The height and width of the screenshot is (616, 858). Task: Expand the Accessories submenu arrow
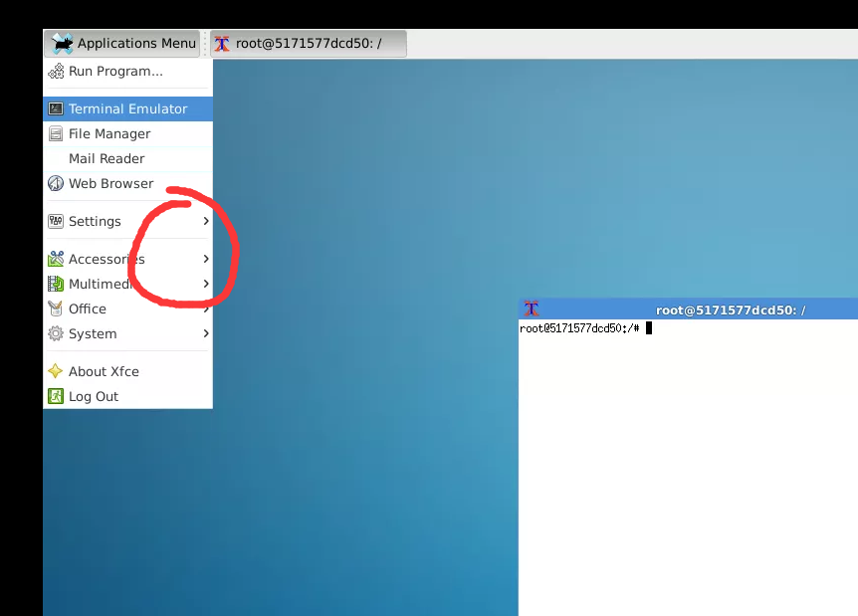click(x=206, y=259)
